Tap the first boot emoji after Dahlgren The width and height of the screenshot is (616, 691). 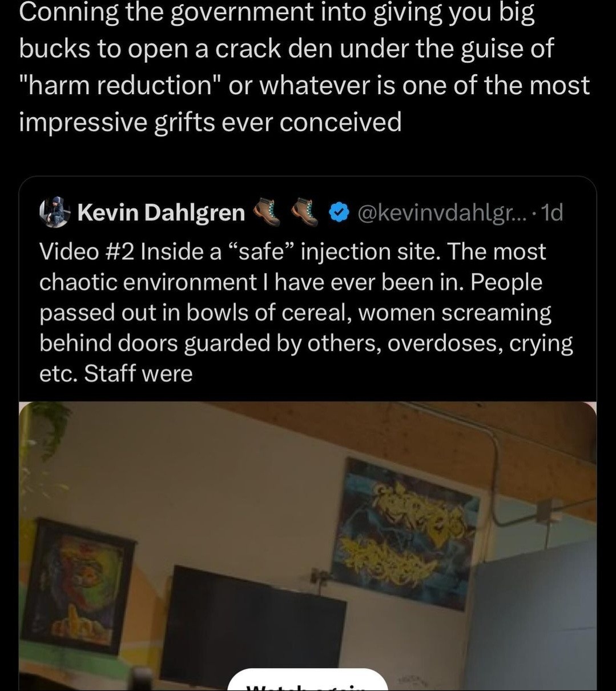tap(267, 212)
